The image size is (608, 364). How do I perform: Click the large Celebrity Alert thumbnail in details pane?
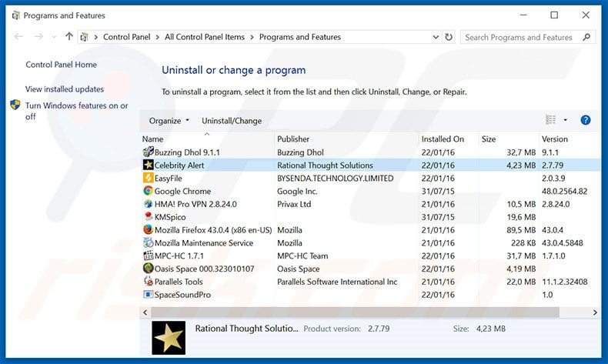(169, 338)
